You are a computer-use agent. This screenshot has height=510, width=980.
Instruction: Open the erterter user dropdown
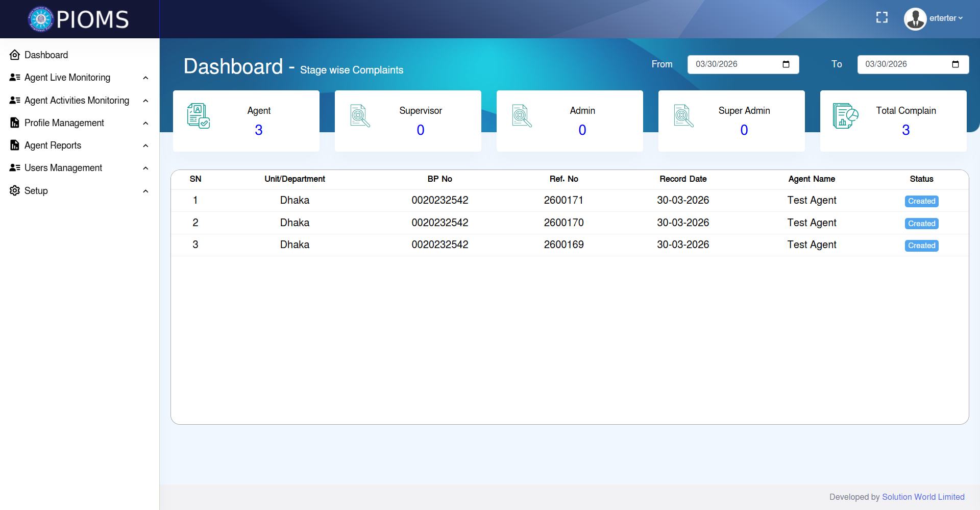946,18
